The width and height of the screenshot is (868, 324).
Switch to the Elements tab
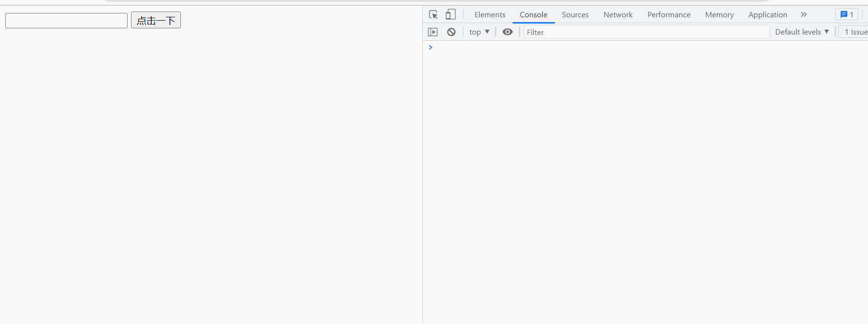(490, 15)
